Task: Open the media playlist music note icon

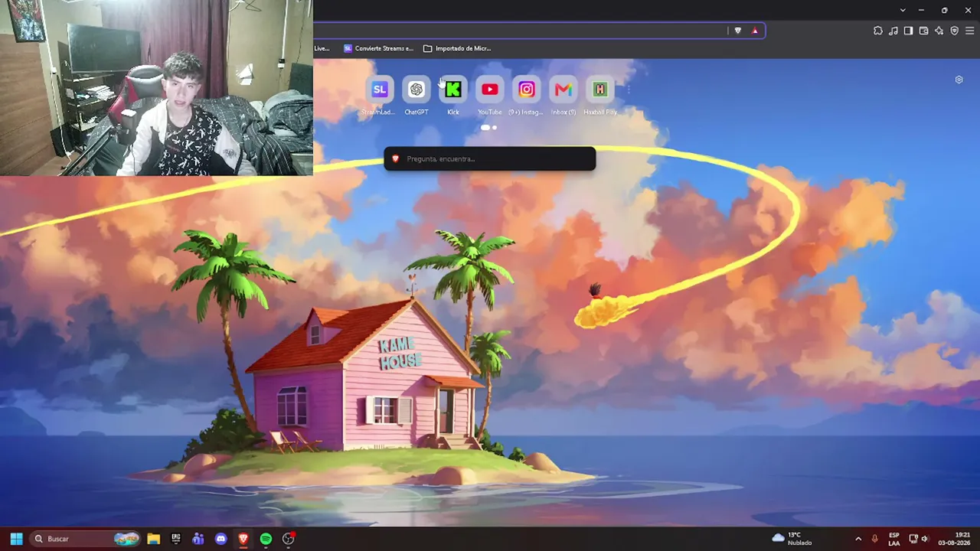Action: (893, 31)
